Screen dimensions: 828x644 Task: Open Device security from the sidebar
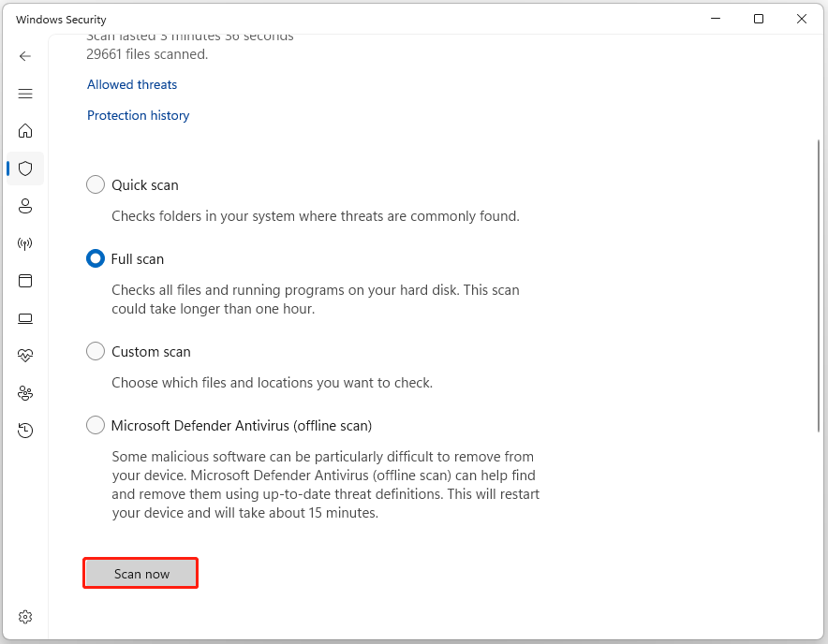25,318
